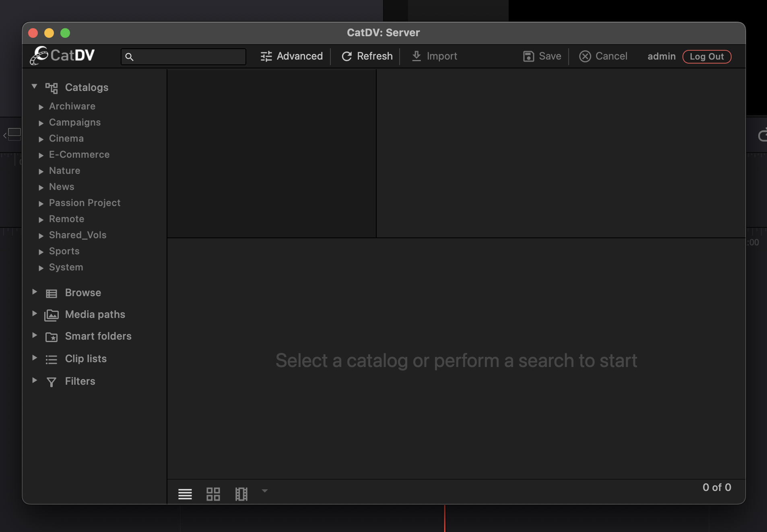Select the Archiware catalog

[x=72, y=106]
